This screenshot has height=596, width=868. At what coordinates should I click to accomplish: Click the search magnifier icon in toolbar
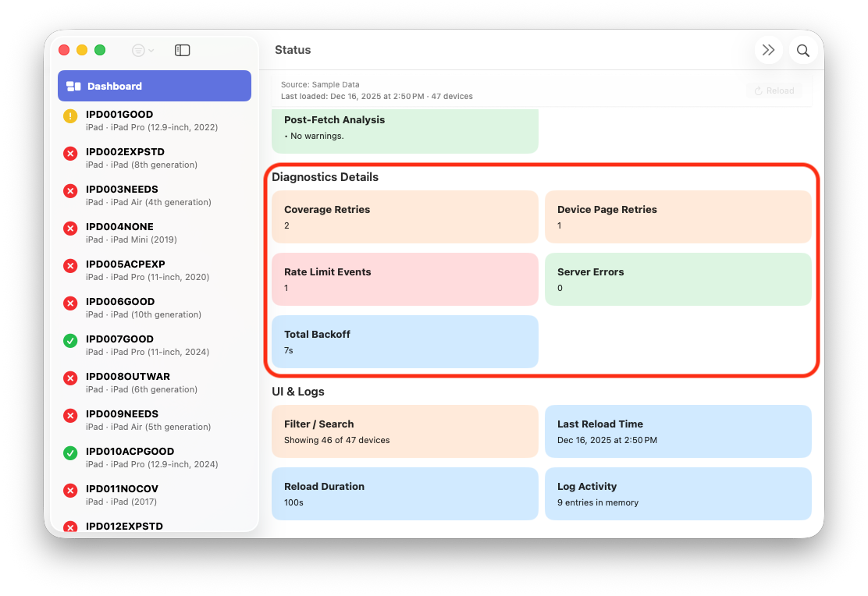tap(802, 51)
